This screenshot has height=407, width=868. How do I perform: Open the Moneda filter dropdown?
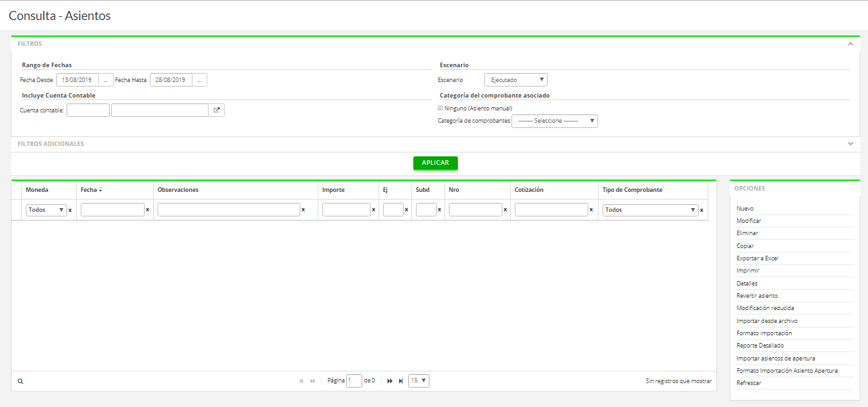tap(46, 210)
